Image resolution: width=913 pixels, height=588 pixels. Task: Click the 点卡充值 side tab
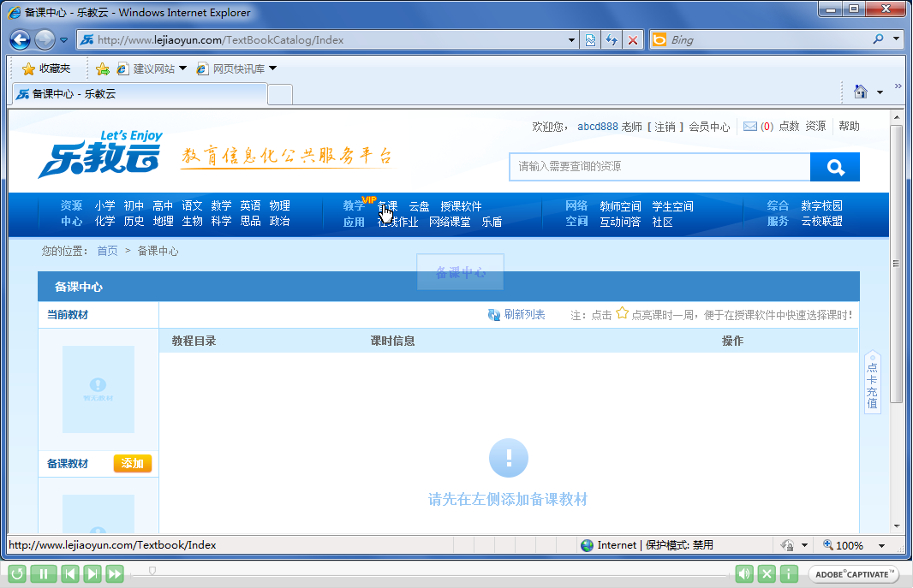tap(872, 382)
